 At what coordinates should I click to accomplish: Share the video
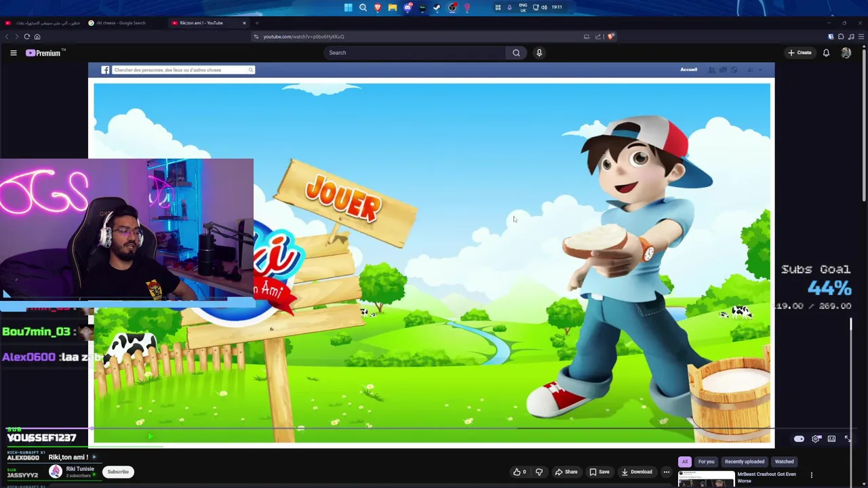566,472
